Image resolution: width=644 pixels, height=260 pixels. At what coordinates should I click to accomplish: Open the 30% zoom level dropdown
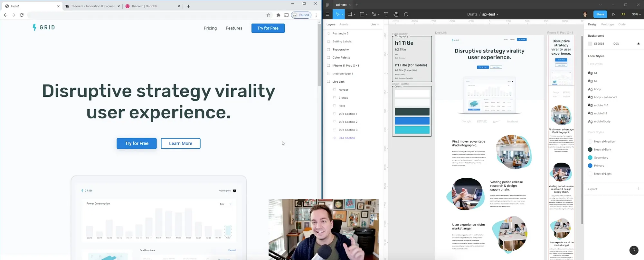point(636,14)
